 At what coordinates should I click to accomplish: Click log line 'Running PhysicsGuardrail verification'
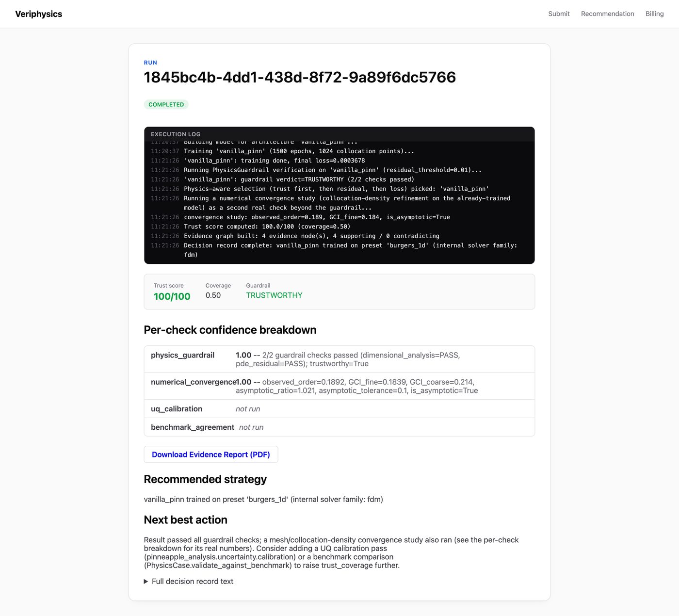coord(333,170)
